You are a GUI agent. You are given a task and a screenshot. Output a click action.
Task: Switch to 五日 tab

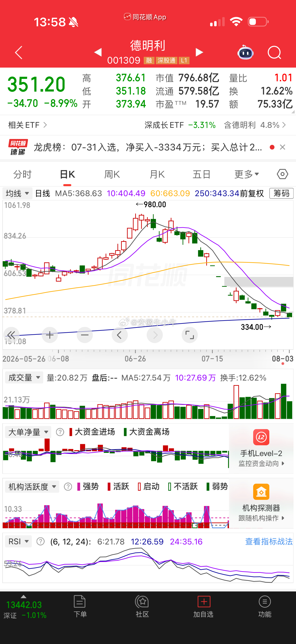(201, 174)
